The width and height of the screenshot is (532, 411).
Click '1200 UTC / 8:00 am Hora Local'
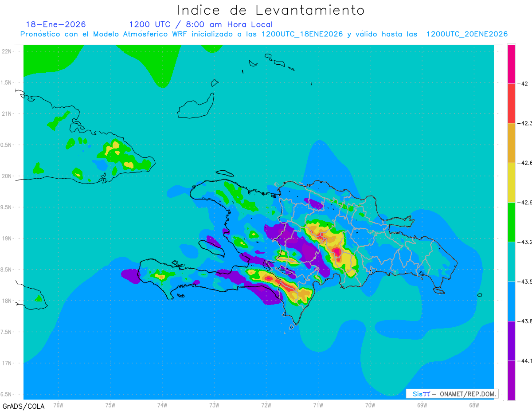201,24
